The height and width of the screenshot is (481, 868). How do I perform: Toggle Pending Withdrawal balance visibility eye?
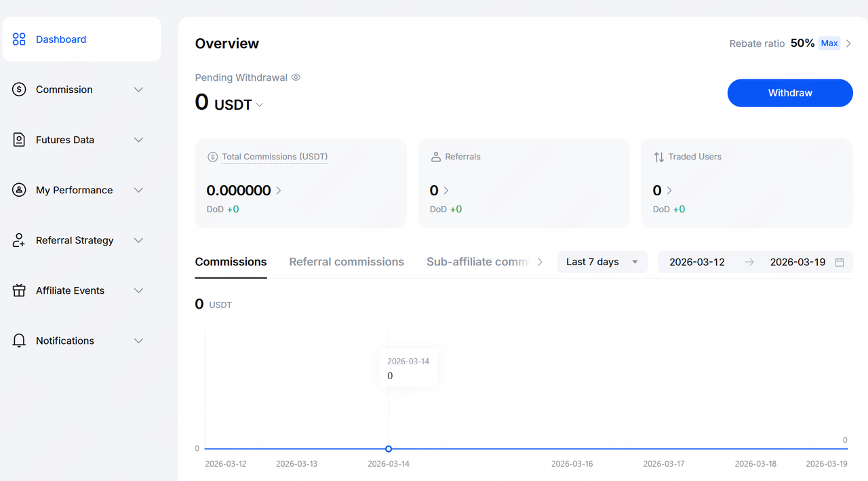[296, 77]
